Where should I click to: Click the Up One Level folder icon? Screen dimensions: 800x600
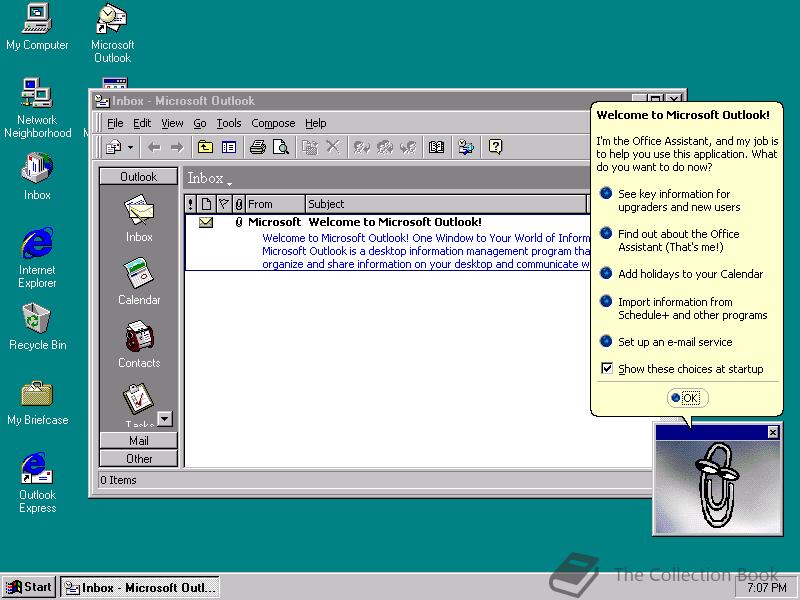pos(205,147)
